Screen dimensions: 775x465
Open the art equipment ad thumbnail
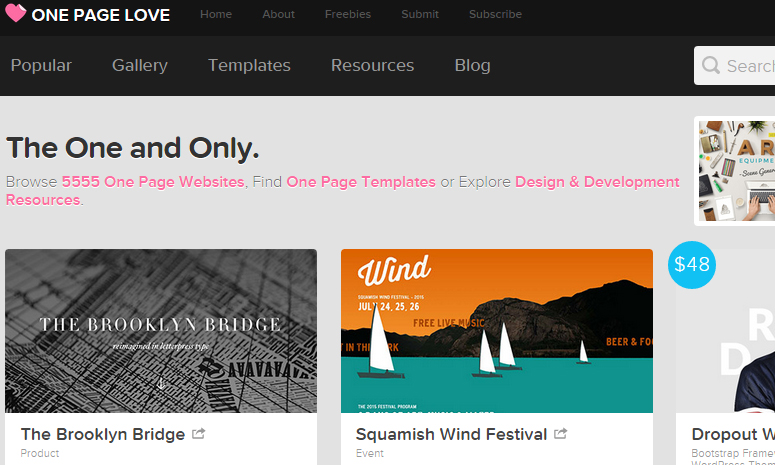click(x=735, y=171)
